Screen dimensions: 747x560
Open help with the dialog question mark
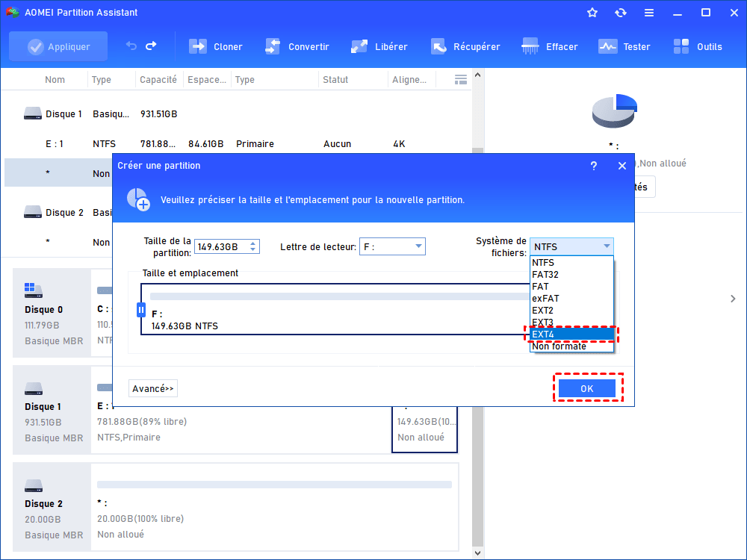point(594,166)
